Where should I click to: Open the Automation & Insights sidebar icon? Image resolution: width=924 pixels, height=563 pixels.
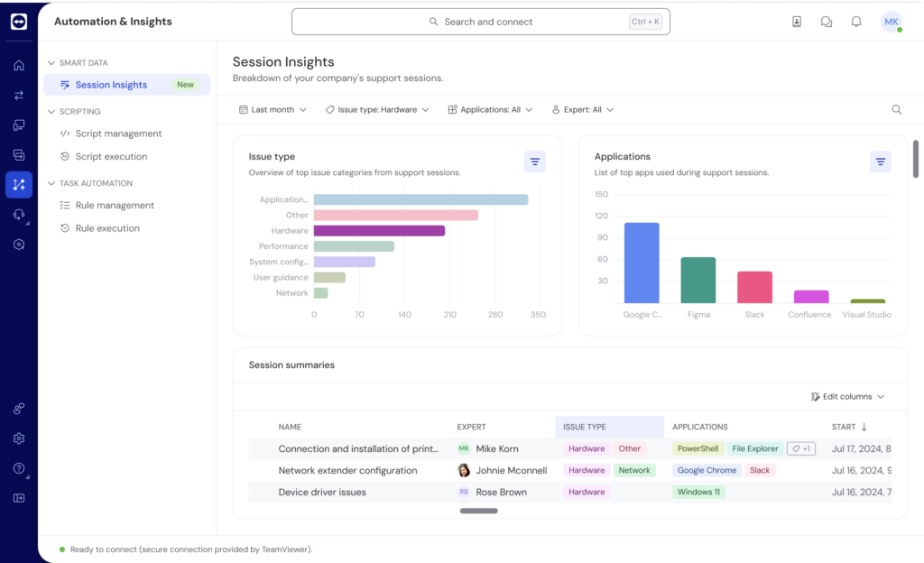18,184
